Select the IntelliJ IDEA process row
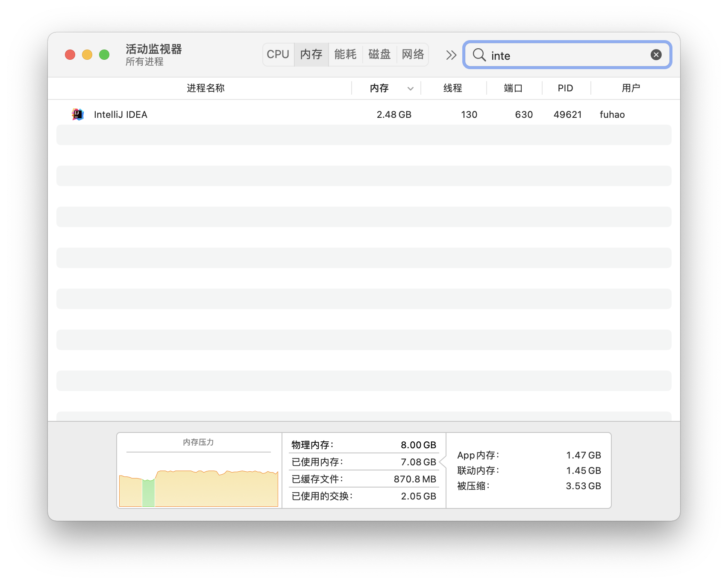 (256, 114)
